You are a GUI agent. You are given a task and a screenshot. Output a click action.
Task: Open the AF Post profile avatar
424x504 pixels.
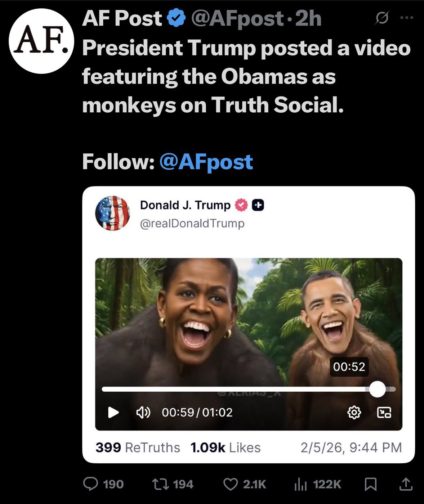(41, 41)
